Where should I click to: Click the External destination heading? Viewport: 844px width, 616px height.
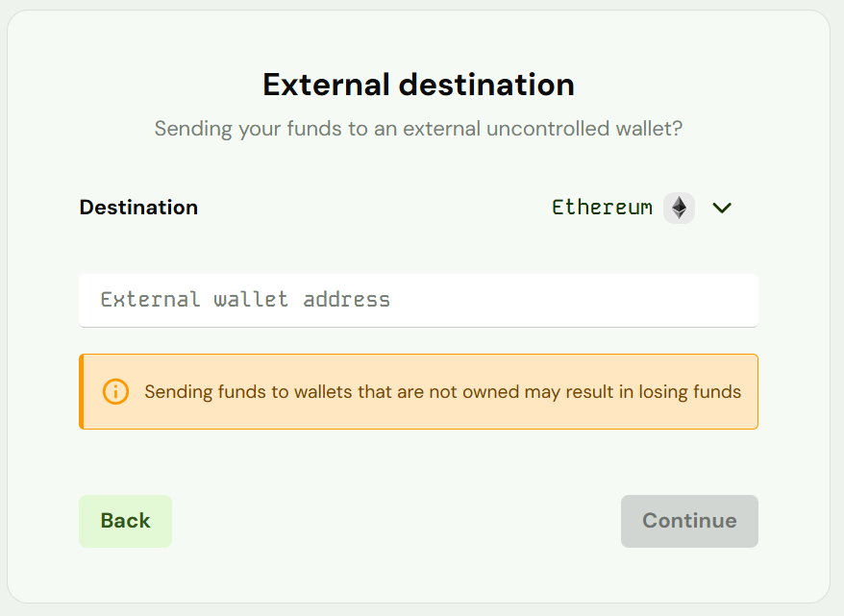tap(418, 85)
